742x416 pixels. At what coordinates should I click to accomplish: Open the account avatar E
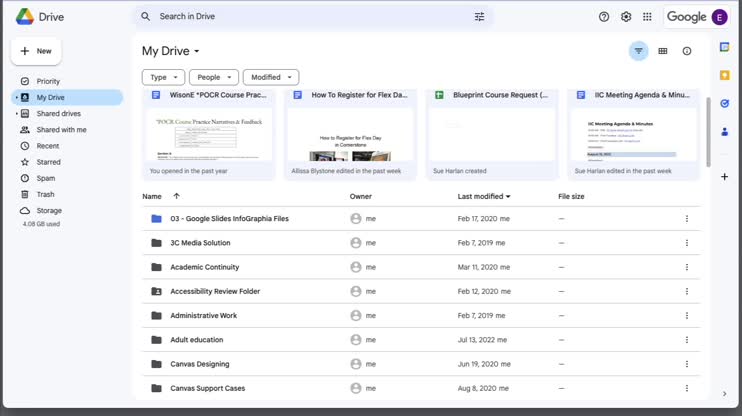[719, 17]
